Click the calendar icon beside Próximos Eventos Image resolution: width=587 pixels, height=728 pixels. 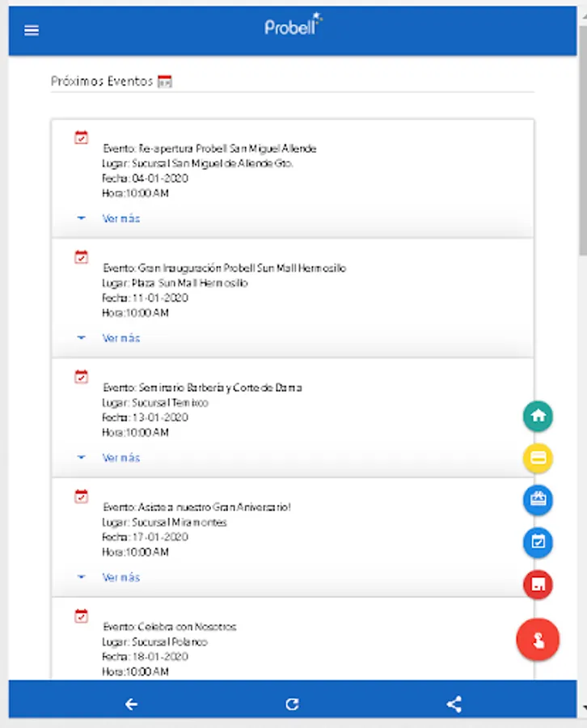165,81
